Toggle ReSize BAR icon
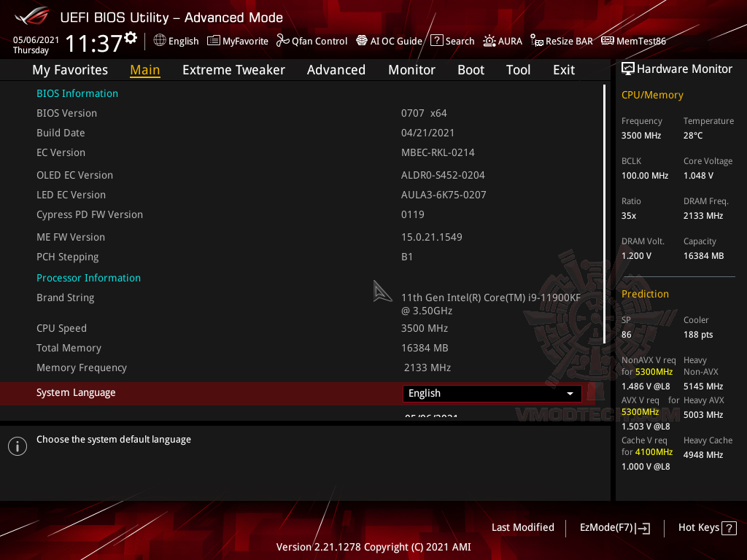The width and height of the screenshot is (747, 560). tap(537, 41)
